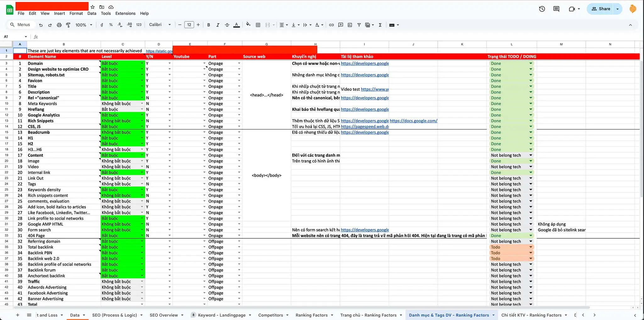
Task: Open the https://static.go link in D1
Action: click(159, 51)
